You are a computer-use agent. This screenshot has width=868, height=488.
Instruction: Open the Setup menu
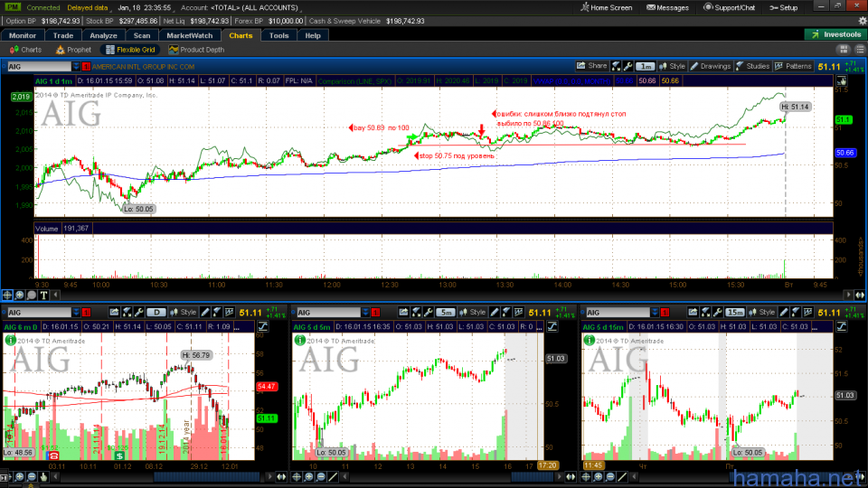pyautogui.click(x=783, y=8)
